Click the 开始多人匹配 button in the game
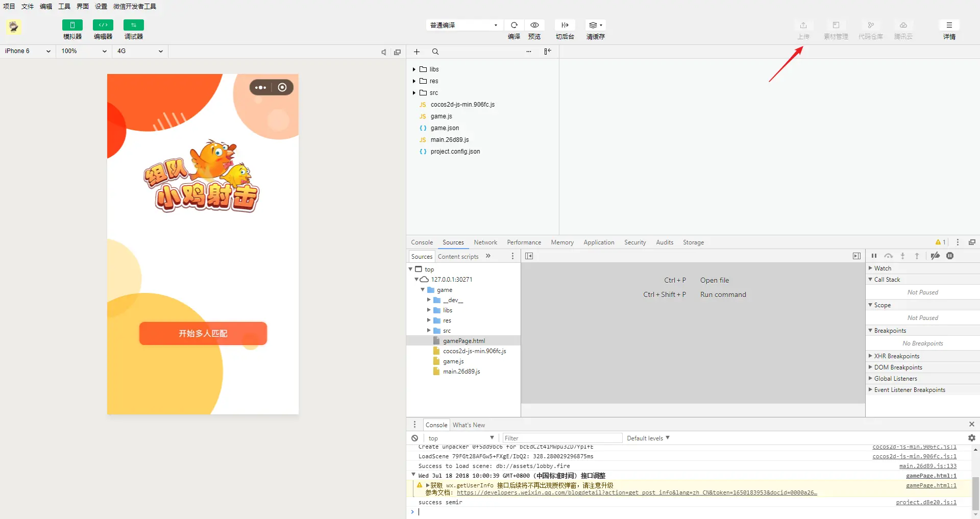Screen dimensions: 980x519 coord(203,333)
